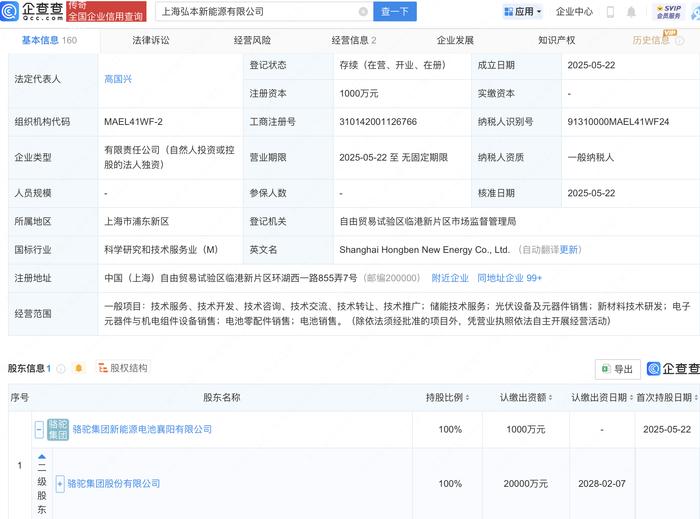Collapse 二级股东 with the up arrow
The height and width of the screenshot is (519, 700).
coord(42,456)
